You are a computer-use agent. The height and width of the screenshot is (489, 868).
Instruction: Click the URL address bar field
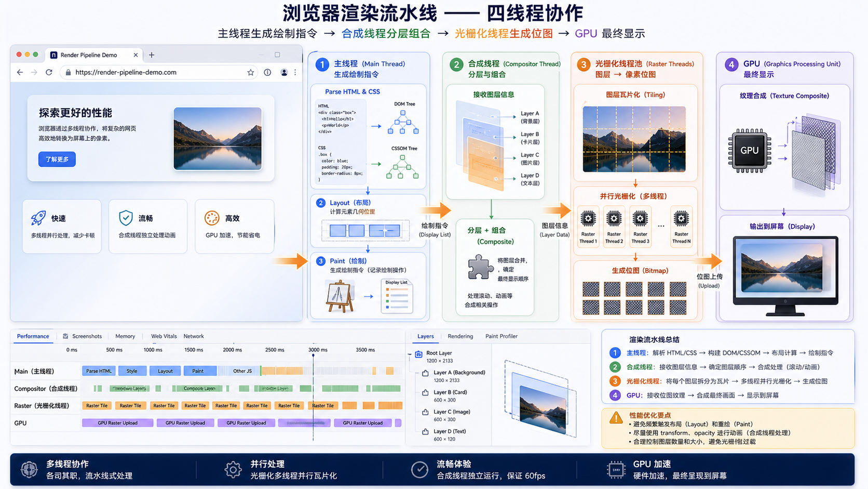point(159,72)
